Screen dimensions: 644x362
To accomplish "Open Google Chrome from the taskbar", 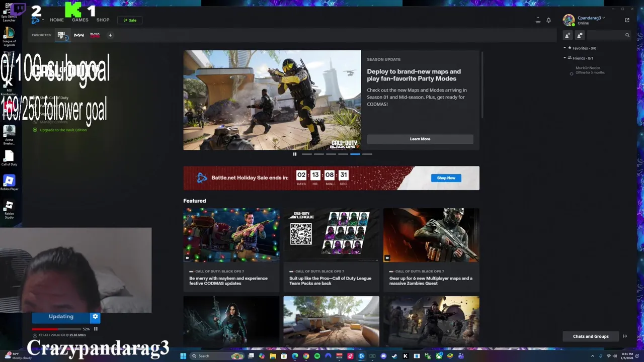I will click(x=306, y=356).
